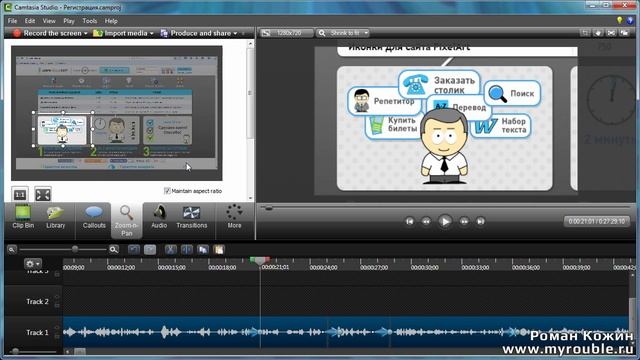Click the Track 2 label
This screenshot has height=360, width=640.
(x=37, y=302)
